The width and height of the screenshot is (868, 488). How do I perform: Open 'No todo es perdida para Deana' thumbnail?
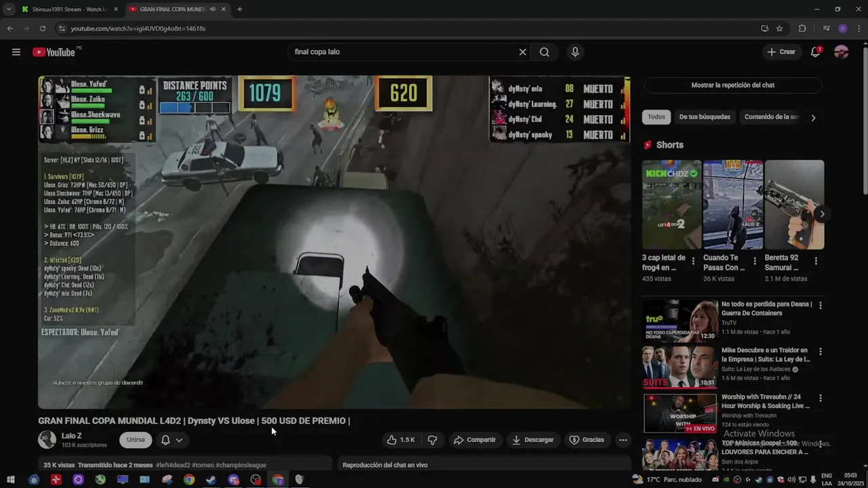point(680,321)
